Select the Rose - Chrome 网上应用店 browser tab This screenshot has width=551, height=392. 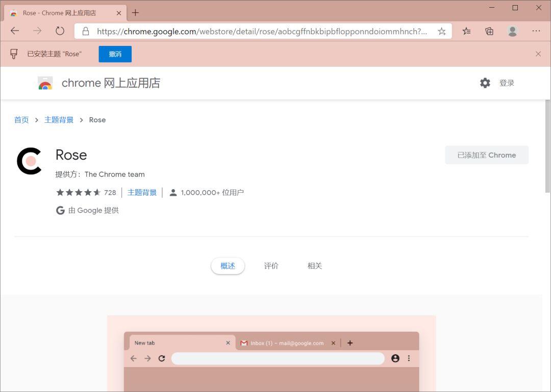[65, 13]
